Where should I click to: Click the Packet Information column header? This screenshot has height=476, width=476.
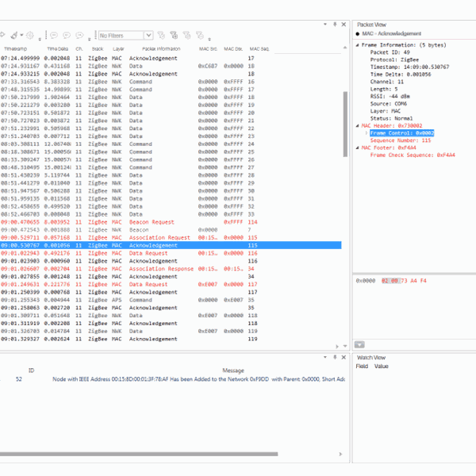(149, 49)
